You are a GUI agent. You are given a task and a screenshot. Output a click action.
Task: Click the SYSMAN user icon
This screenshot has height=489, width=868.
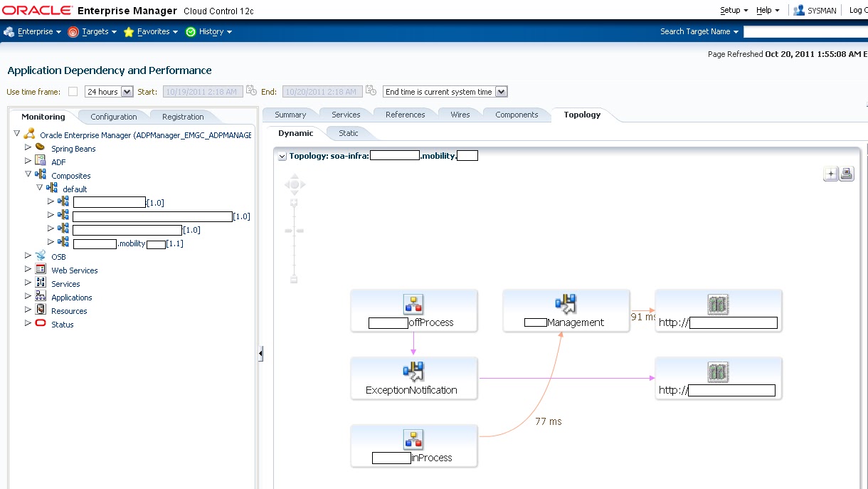(799, 10)
